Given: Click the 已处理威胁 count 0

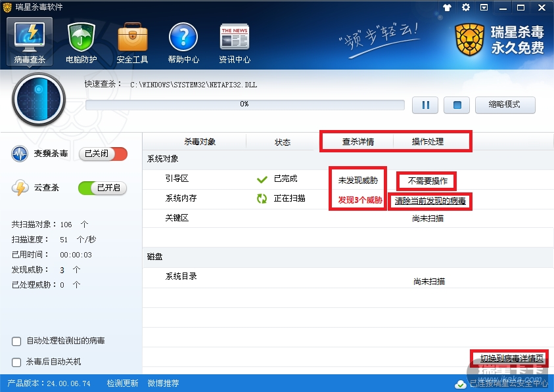Looking at the screenshot, I should (x=62, y=285).
